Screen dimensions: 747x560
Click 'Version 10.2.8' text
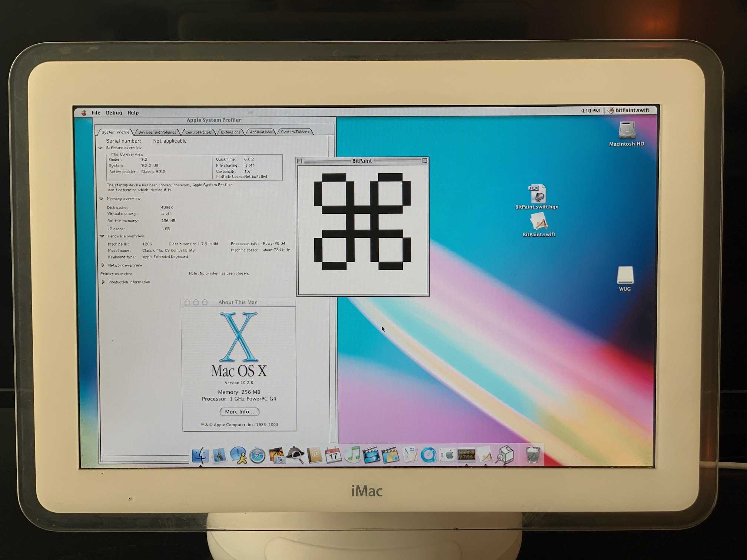click(x=239, y=383)
